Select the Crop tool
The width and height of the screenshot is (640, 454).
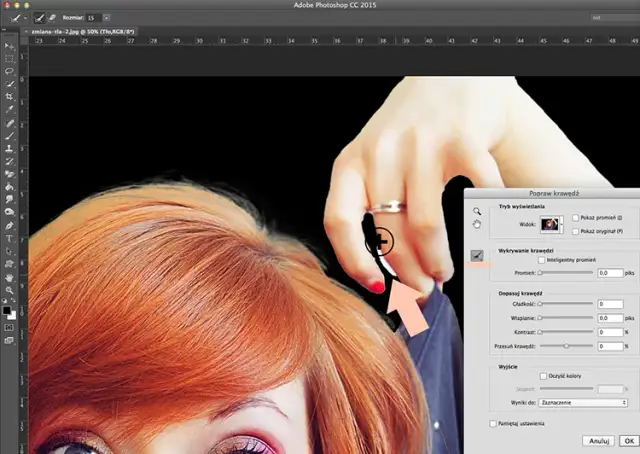(9, 97)
